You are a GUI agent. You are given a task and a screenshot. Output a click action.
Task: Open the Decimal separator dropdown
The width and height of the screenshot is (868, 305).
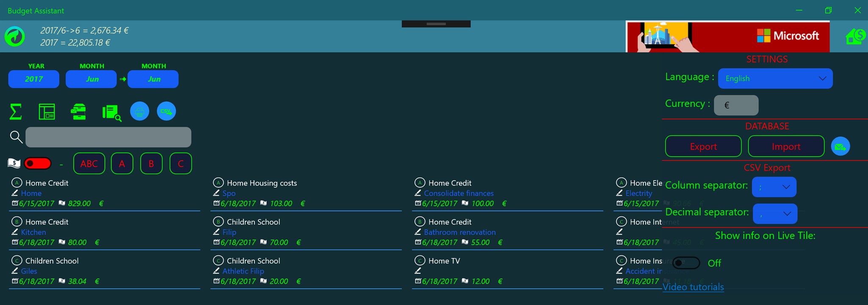pos(775,213)
